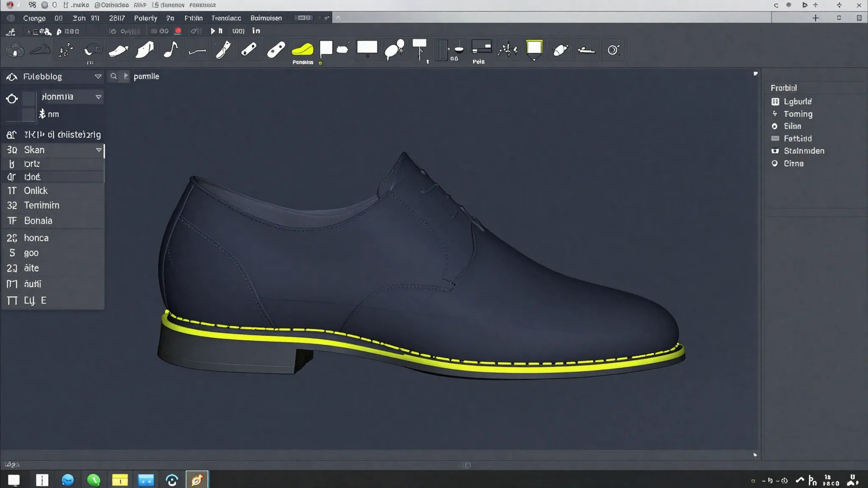
Task: Select the straight line segment tool
Action: [x=197, y=51]
